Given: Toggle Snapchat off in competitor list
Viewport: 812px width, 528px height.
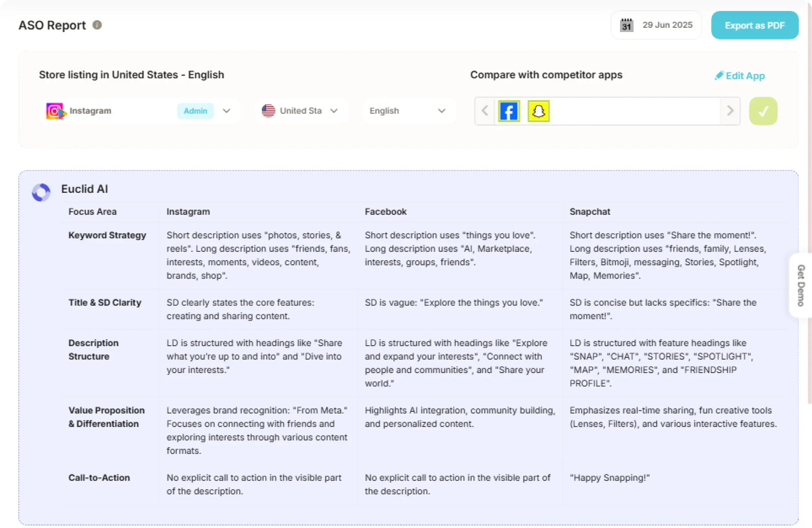Looking at the screenshot, I should tap(538, 111).
